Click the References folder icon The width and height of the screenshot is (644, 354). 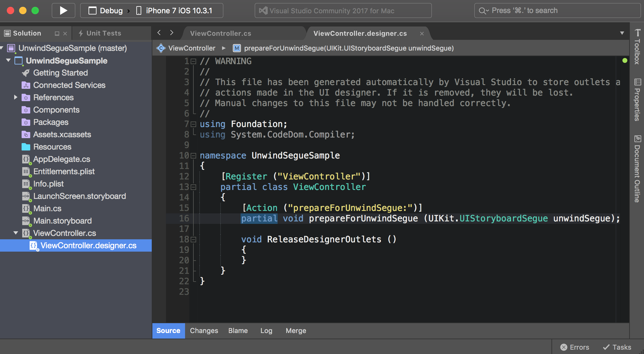[x=26, y=97]
